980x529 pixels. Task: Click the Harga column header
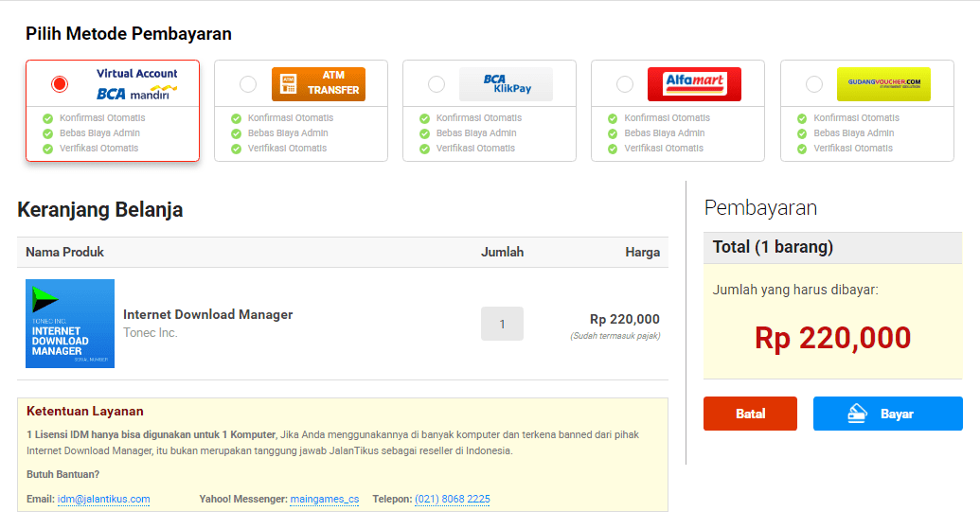(x=643, y=253)
